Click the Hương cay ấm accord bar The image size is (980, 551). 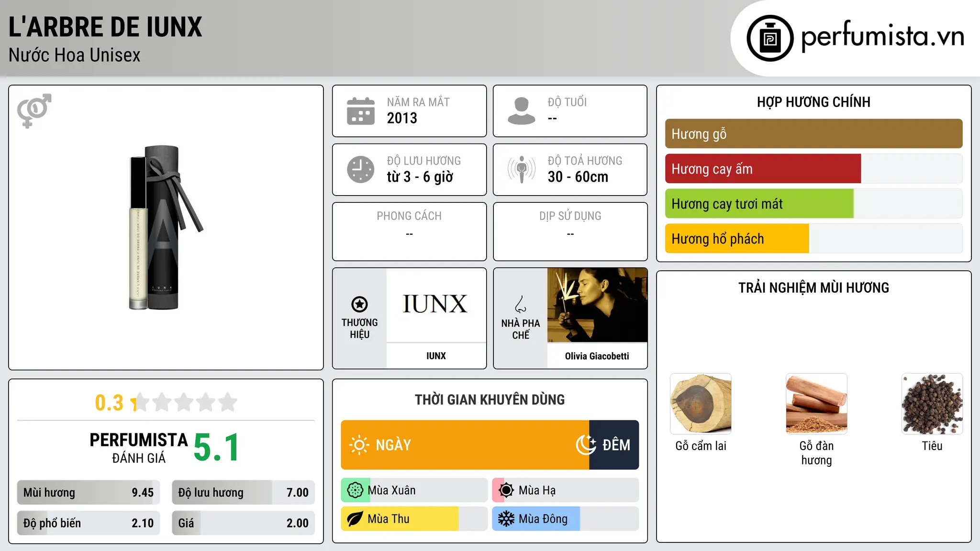(813, 168)
